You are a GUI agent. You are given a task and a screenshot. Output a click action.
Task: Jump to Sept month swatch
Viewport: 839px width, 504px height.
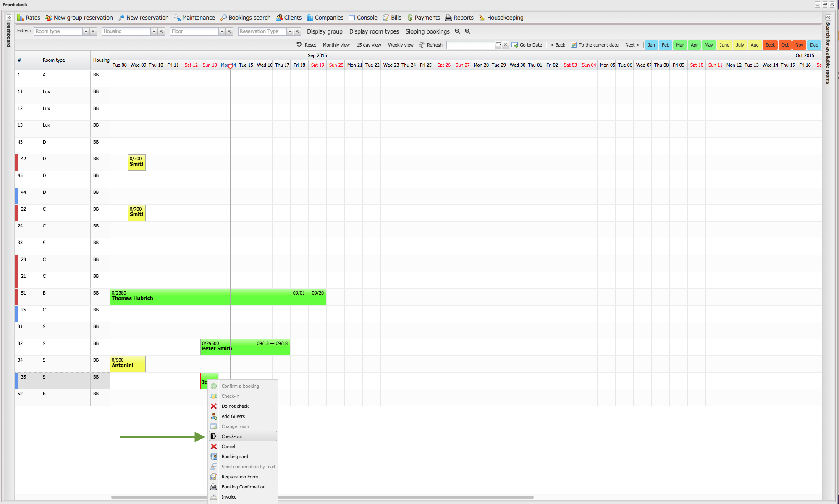pos(770,45)
